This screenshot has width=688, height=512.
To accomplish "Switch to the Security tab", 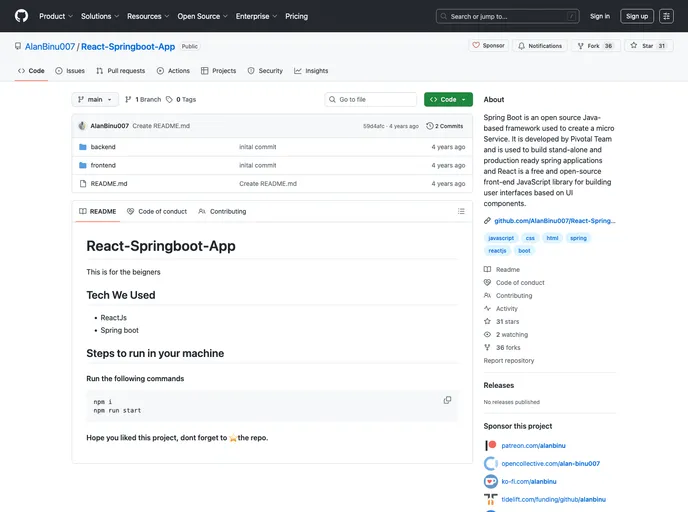I will point(265,71).
